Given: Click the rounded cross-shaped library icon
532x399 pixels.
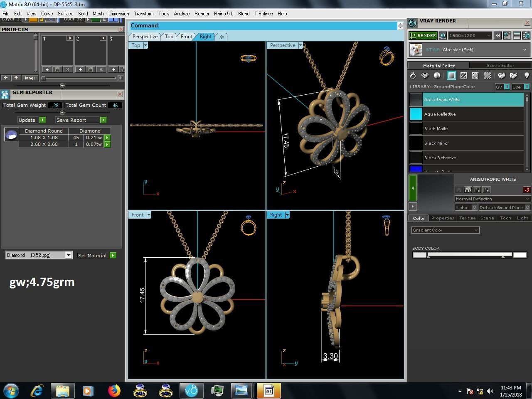Looking at the screenshot, I should tap(487, 76).
